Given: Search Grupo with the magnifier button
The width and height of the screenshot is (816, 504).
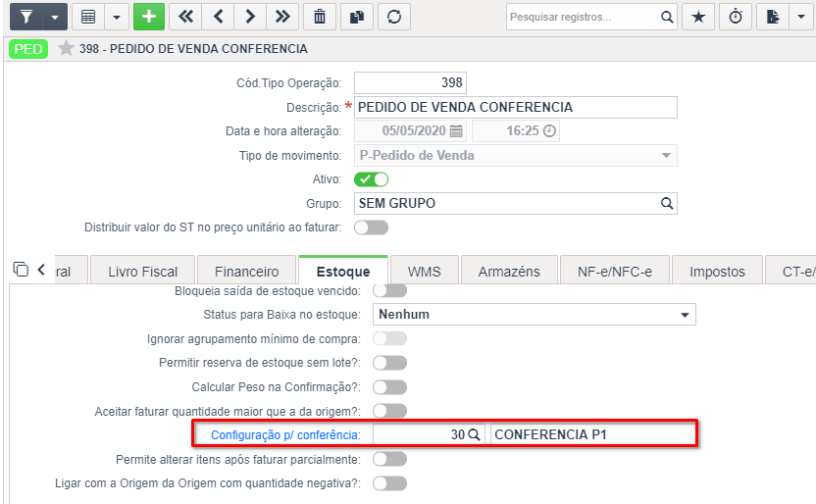Looking at the screenshot, I should [667, 203].
